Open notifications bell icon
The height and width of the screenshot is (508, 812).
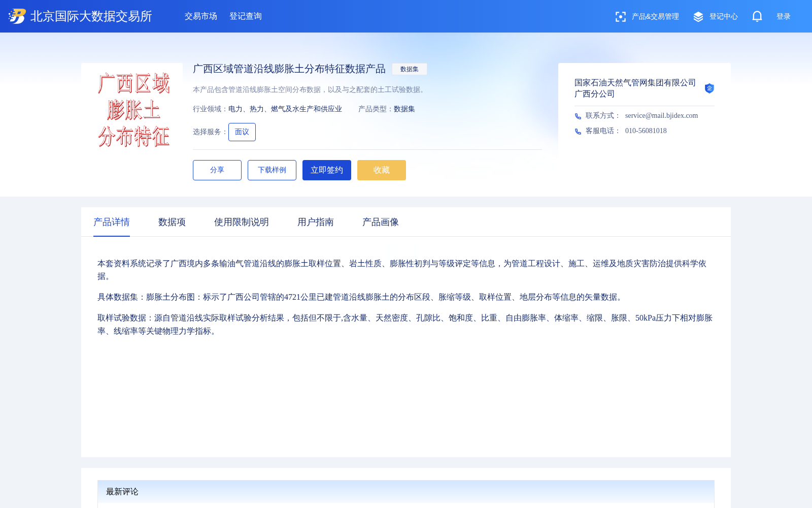(757, 16)
